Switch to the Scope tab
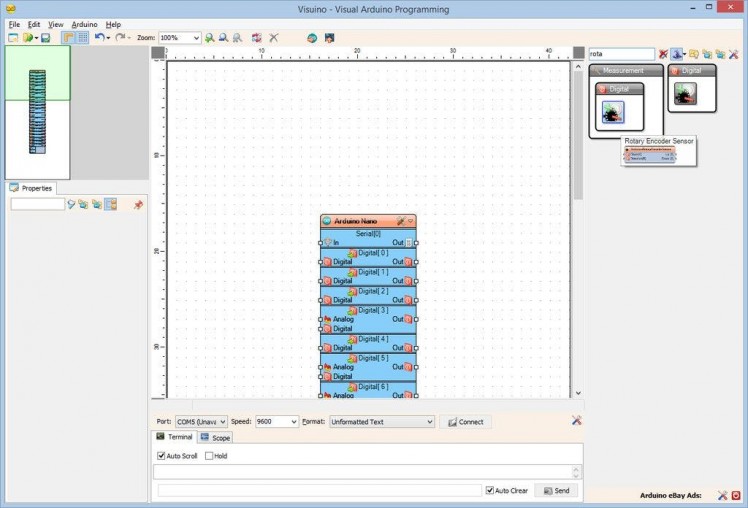Screen dimensions: 748x508 (215, 437)
